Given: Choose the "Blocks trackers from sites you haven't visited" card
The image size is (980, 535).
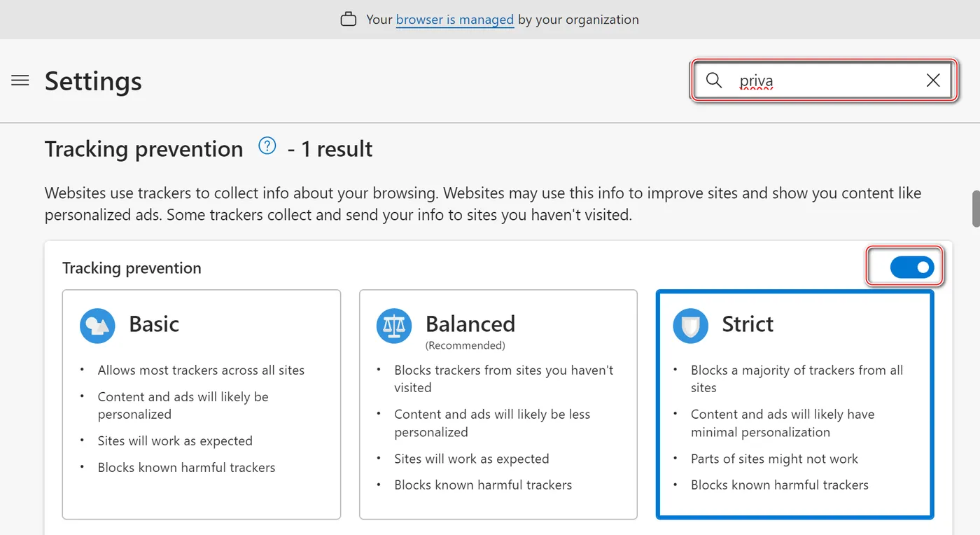Looking at the screenshot, I should click(x=498, y=405).
